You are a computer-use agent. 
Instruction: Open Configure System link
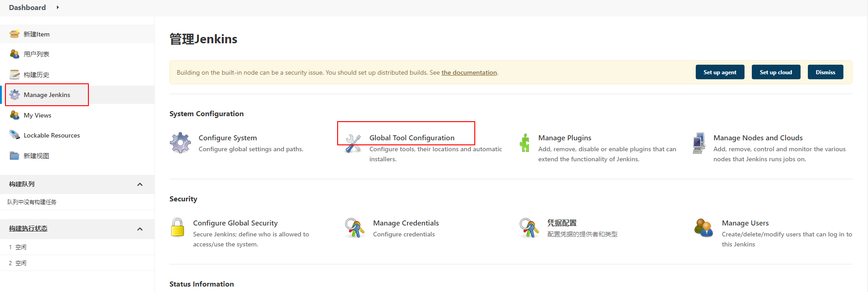coord(228,138)
